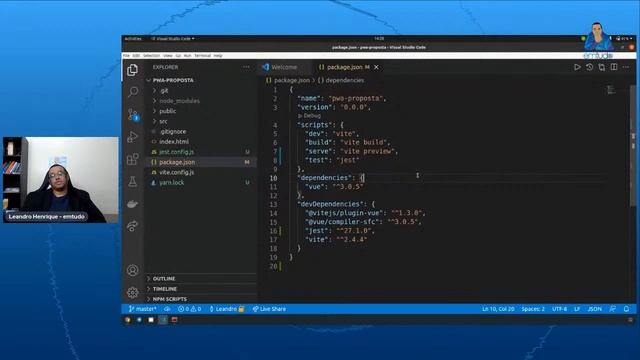640x360 pixels.
Task: Click the Debug code lens above scripts
Action: (309, 116)
